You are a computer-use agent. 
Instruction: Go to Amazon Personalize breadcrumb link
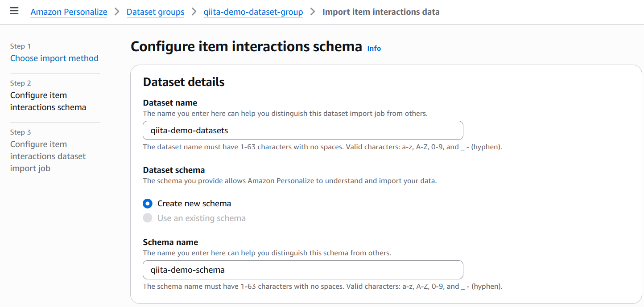[x=69, y=12]
